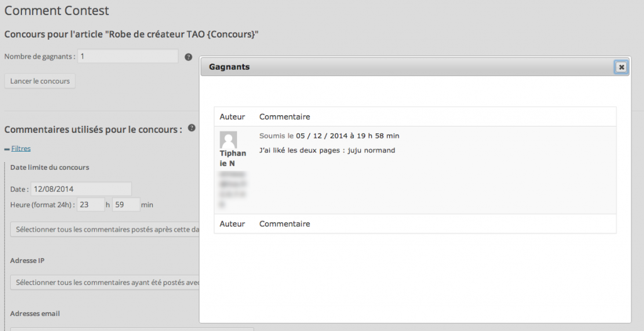644x331 pixels.
Task: Click the hour field showing 23
Action: (91, 205)
